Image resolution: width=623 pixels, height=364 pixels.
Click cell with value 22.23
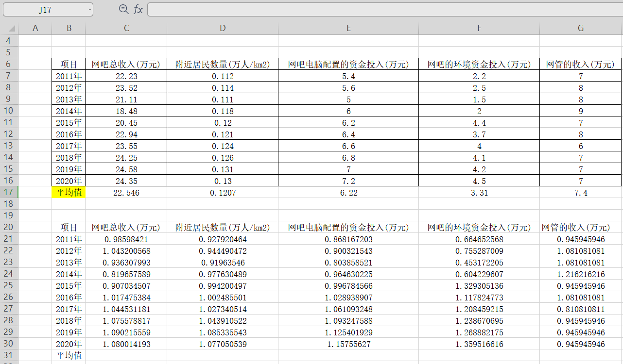pyautogui.click(x=126, y=76)
